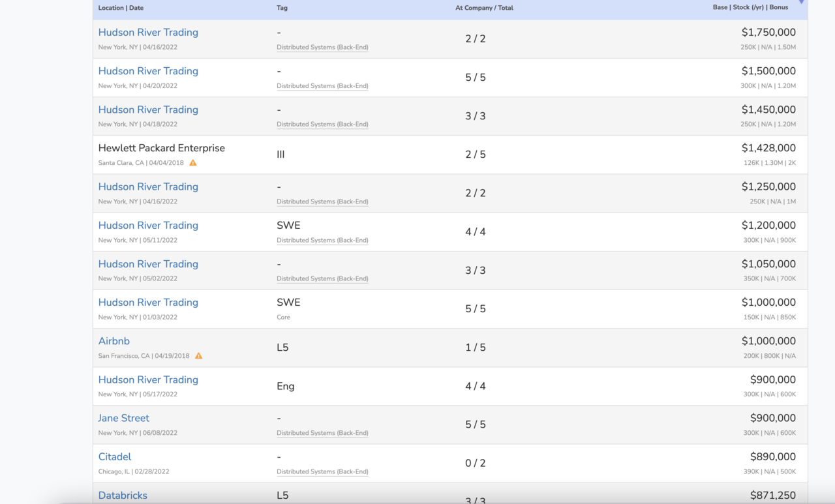
Task: Click the 126K | 1.30M | 2K breakdown
Action: tap(770, 163)
